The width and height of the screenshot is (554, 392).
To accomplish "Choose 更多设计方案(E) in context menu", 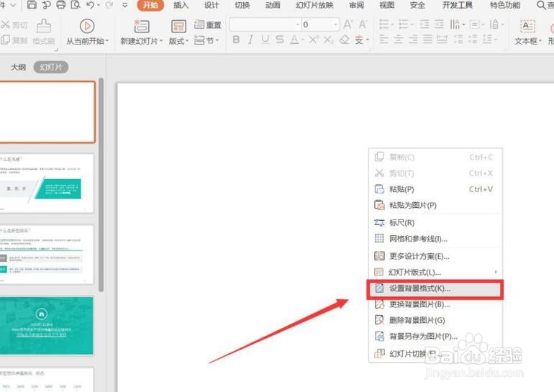I will (x=435, y=256).
